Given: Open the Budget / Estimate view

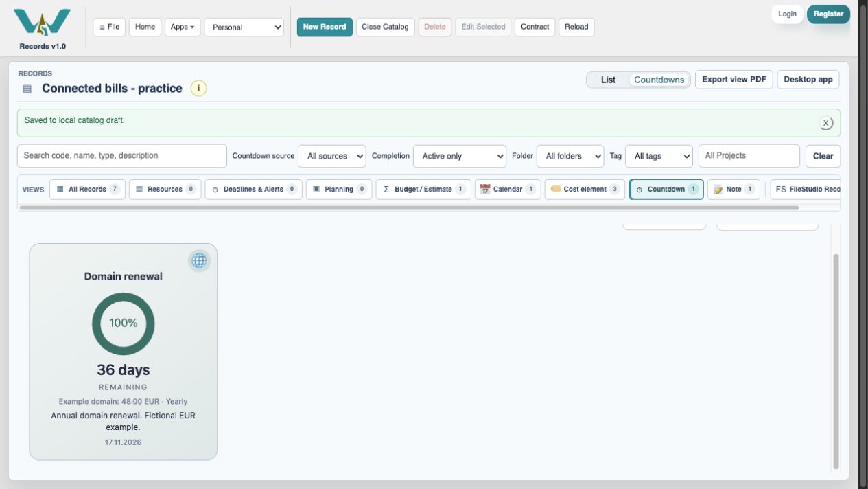Looking at the screenshot, I should click(x=423, y=190).
